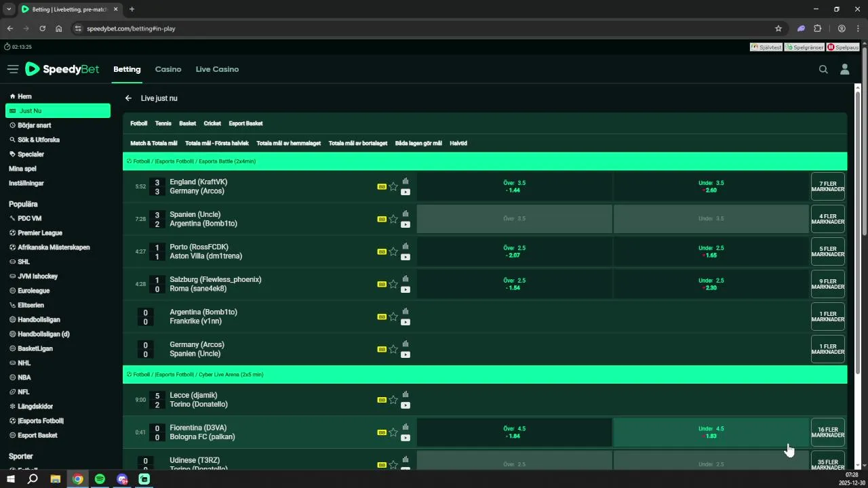
Task: Open live stream icon for England vs Germany
Action: (x=406, y=192)
